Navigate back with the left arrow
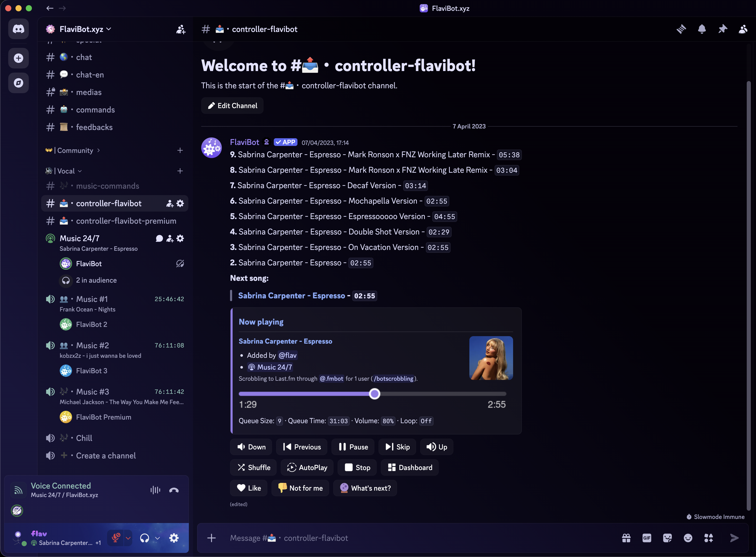 click(50, 8)
